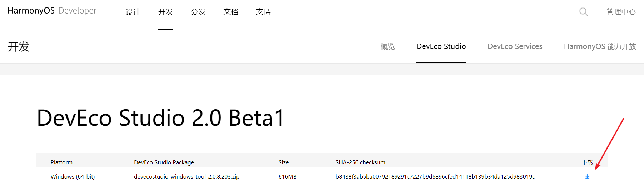Go to 管理中心
644x191 pixels.
[621, 12]
